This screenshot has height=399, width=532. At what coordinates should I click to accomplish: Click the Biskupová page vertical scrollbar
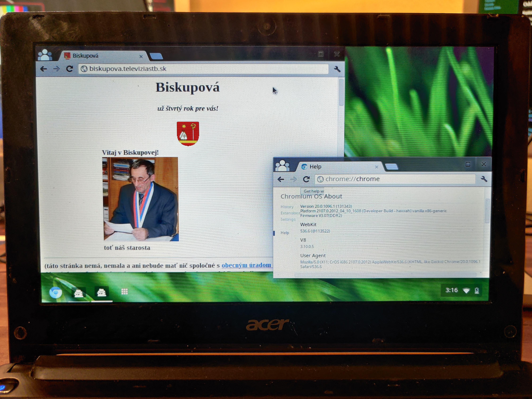tap(341, 173)
